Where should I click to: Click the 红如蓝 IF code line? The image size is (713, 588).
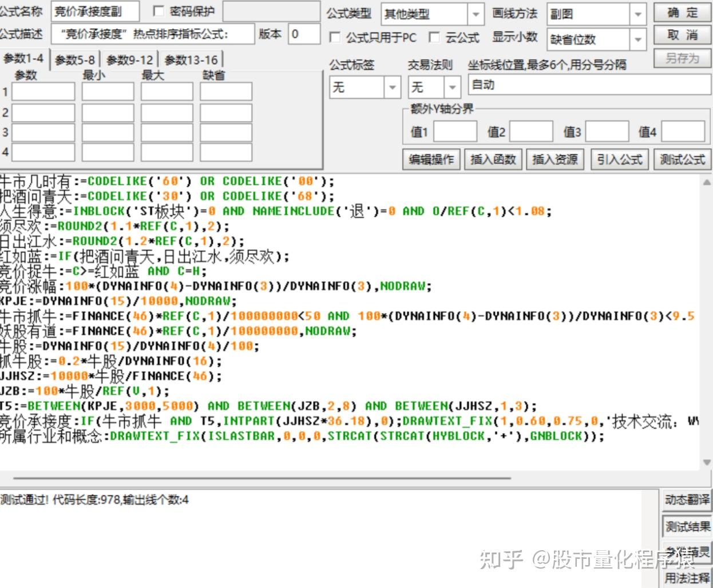point(145,256)
